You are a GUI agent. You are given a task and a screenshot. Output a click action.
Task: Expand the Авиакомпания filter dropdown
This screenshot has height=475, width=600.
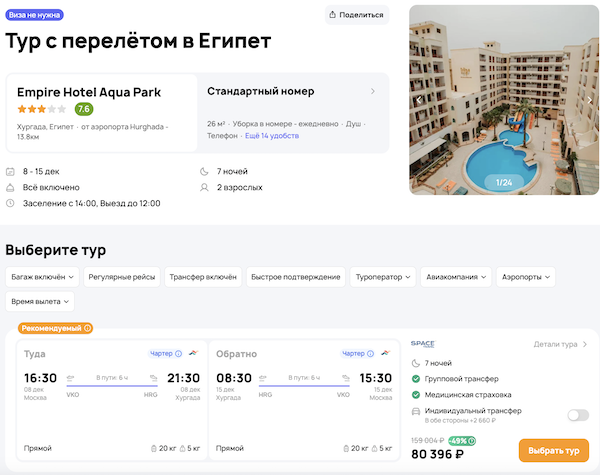click(x=456, y=276)
